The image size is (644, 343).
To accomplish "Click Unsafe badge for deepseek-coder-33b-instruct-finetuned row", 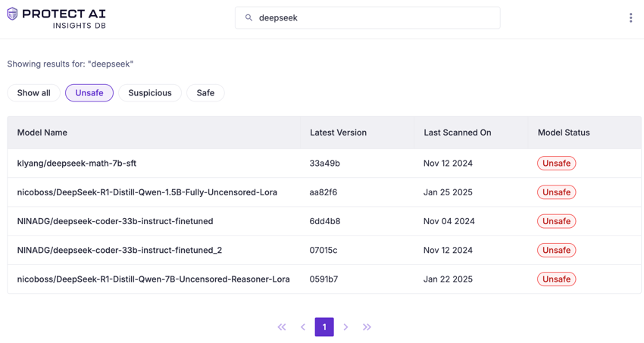I will click(557, 221).
